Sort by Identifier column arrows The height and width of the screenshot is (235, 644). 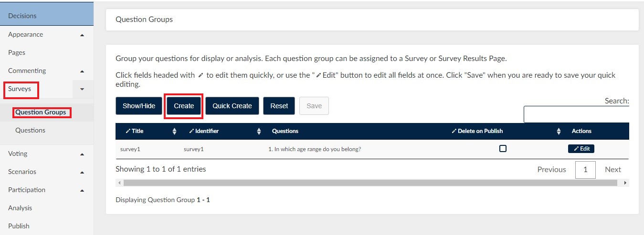click(x=259, y=131)
